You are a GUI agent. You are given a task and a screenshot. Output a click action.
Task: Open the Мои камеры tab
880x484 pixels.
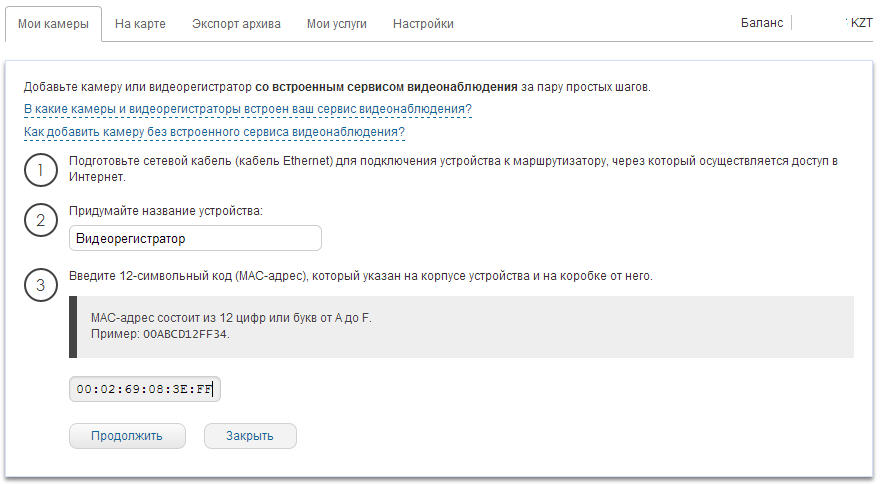pos(53,23)
